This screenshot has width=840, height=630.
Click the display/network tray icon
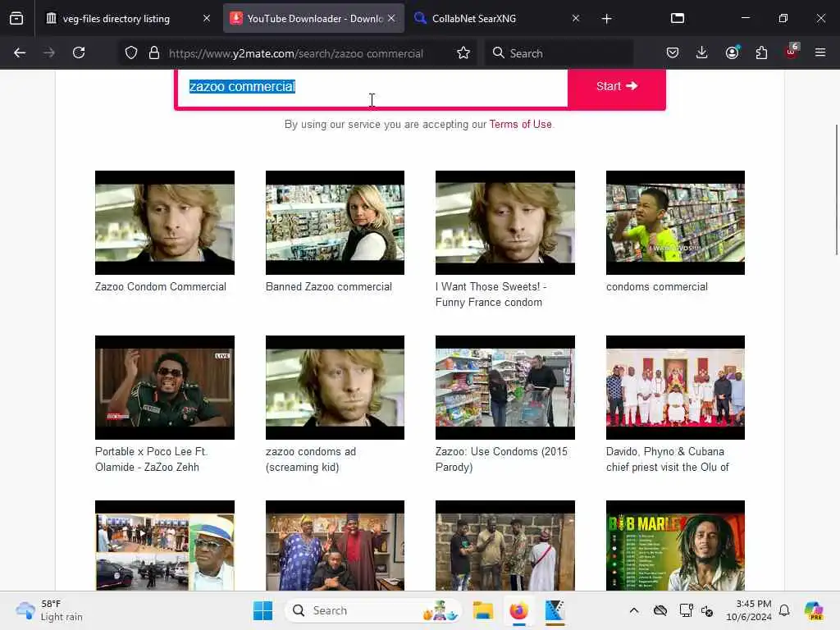click(686, 610)
